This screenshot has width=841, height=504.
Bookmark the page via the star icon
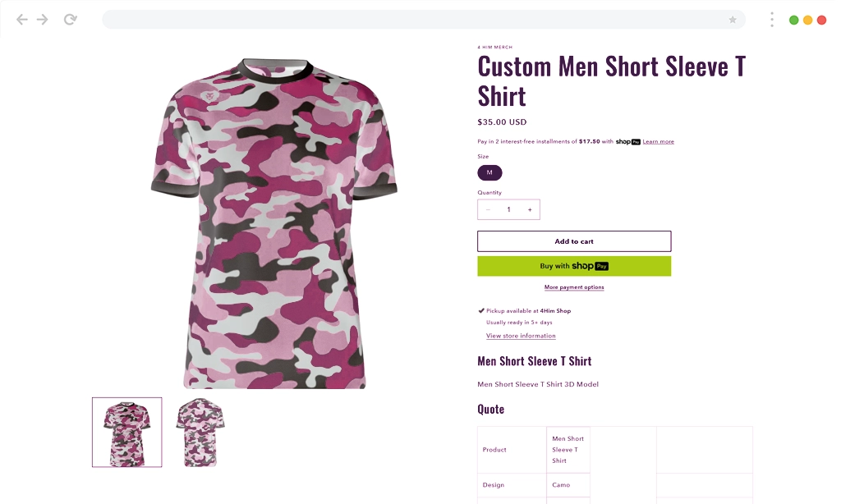pos(732,19)
